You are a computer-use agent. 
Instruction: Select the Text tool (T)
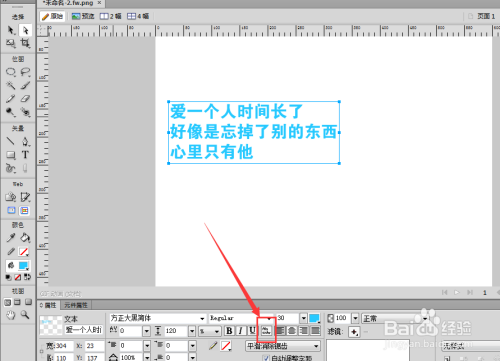25,155
